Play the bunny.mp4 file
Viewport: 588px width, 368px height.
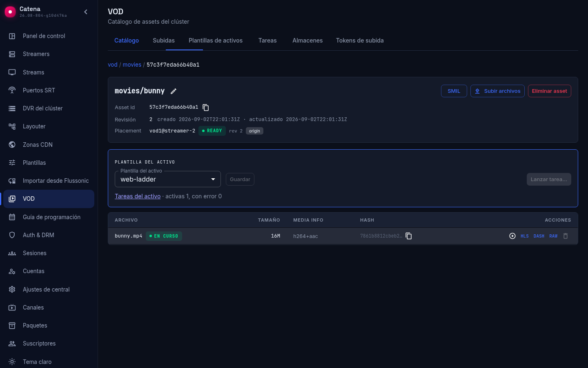pos(512,236)
